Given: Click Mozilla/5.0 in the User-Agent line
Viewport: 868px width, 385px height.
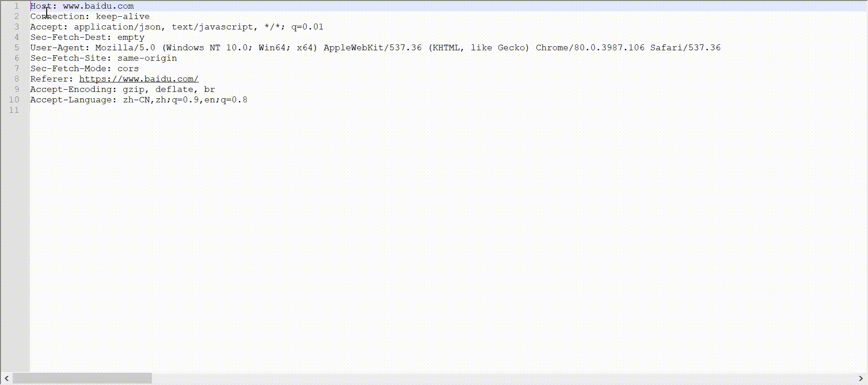Looking at the screenshot, I should (125, 48).
